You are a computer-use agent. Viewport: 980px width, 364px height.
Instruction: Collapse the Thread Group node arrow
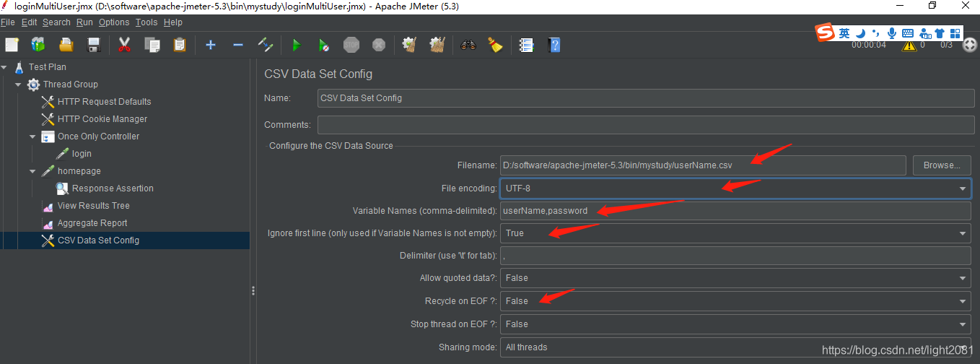(18, 84)
